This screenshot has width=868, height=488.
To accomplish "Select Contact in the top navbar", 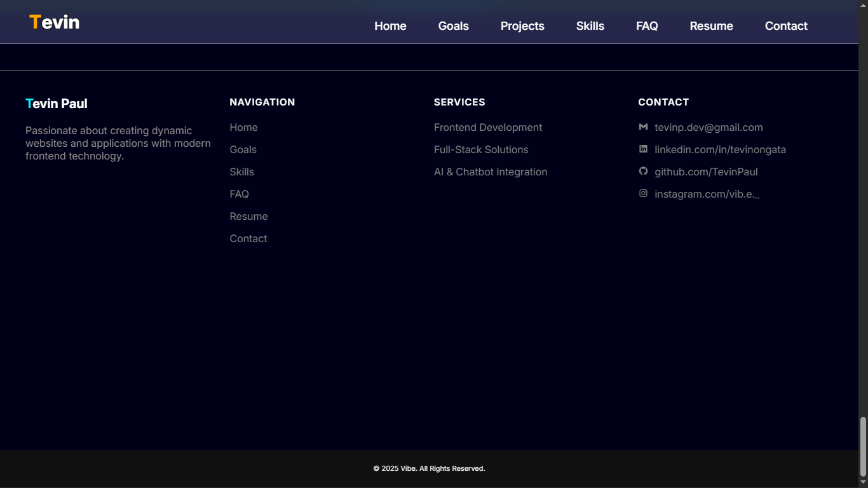I will point(786,26).
